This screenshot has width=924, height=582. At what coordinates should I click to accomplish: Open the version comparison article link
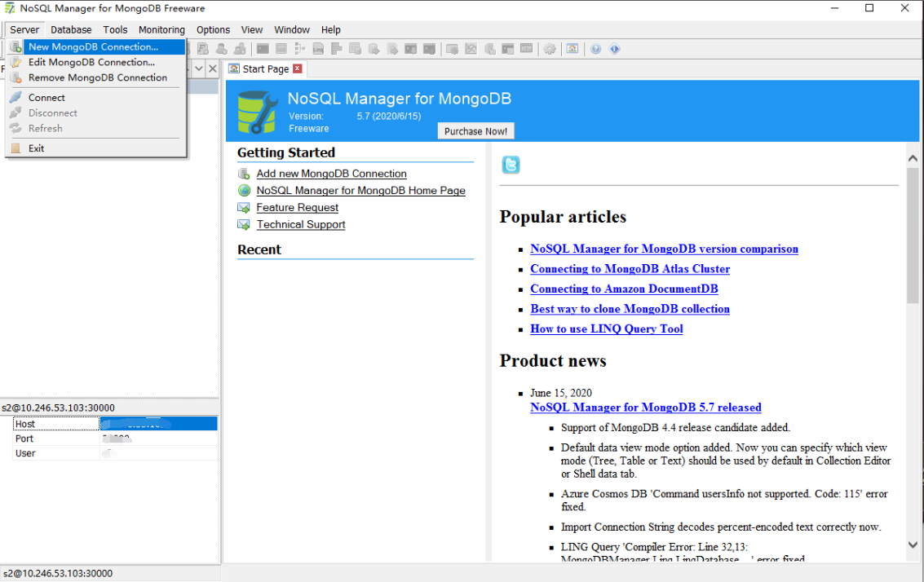[x=664, y=249]
